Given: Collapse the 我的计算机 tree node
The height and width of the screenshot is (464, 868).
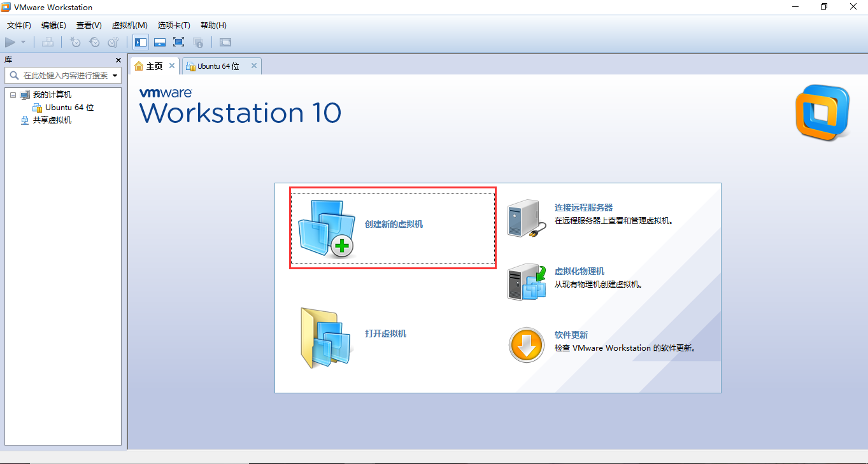Looking at the screenshot, I should tap(13, 95).
